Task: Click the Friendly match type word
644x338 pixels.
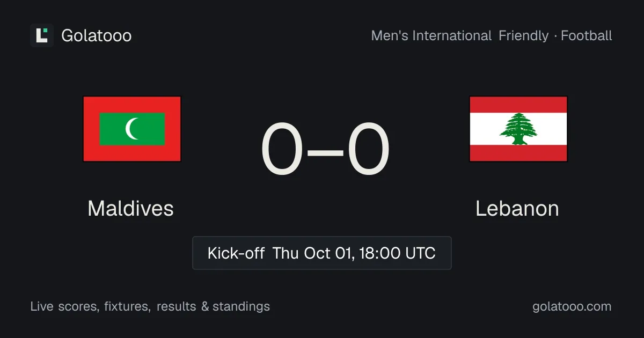Action: click(524, 36)
